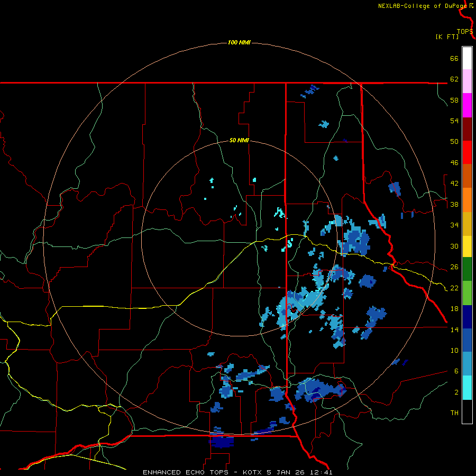Click the light blue scale segment
The width and height of the screenshot is (476, 476).
[x=467, y=364]
